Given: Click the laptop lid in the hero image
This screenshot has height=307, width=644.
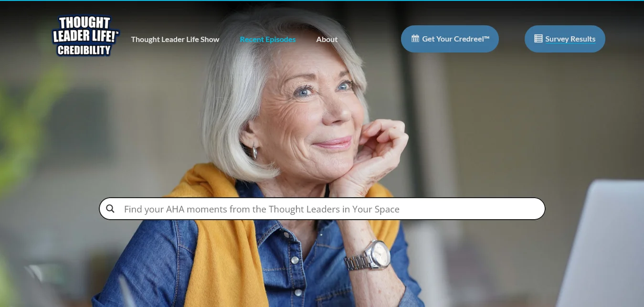Looking at the screenshot, I should (604, 243).
